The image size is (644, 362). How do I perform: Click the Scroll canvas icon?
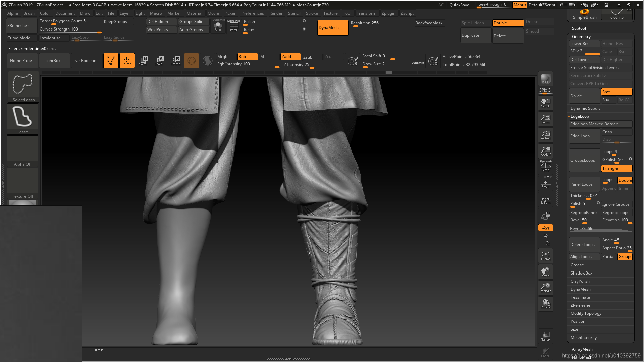(545, 103)
